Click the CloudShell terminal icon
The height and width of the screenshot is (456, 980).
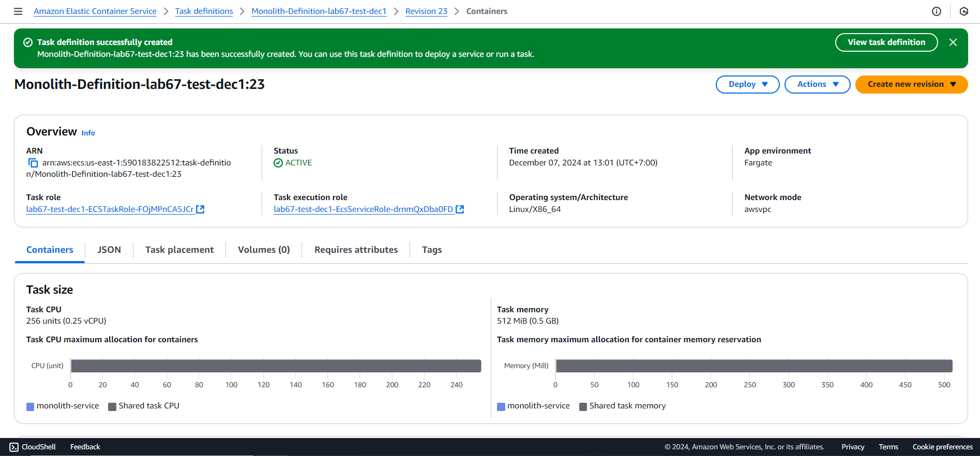pyautogui.click(x=14, y=447)
